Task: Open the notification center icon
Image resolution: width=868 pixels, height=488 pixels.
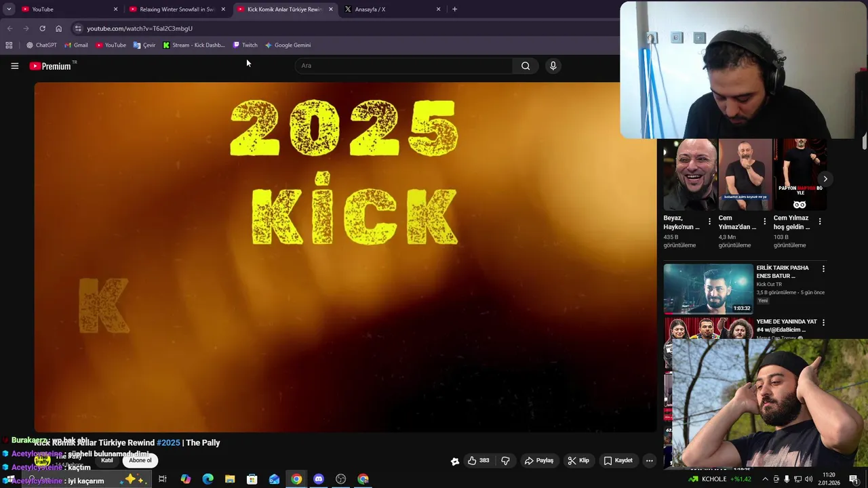Action: 853,479
